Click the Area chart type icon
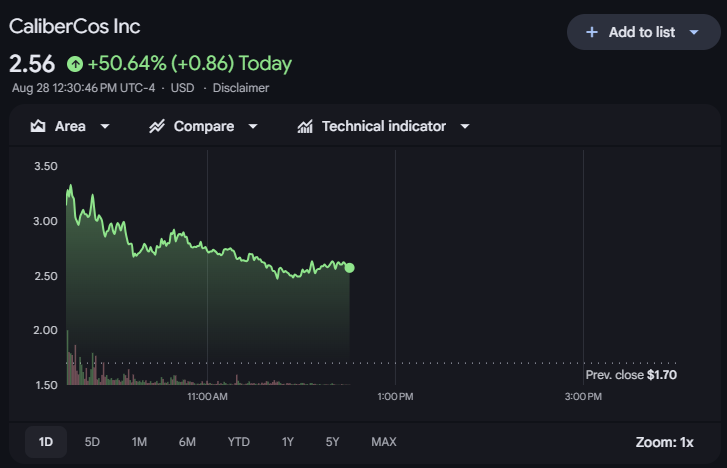The width and height of the screenshot is (727, 468). click(x=38, y=126)
